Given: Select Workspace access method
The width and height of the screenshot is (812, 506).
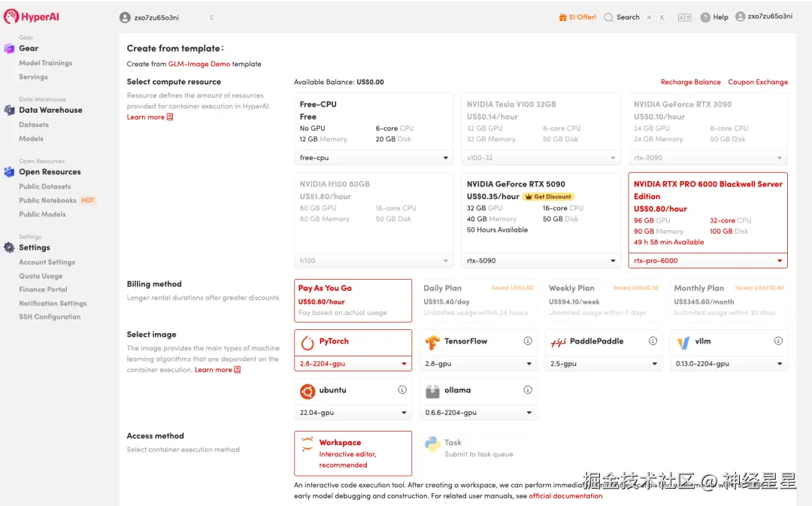Looking at the screenshot, I should [x=353, y=453].
